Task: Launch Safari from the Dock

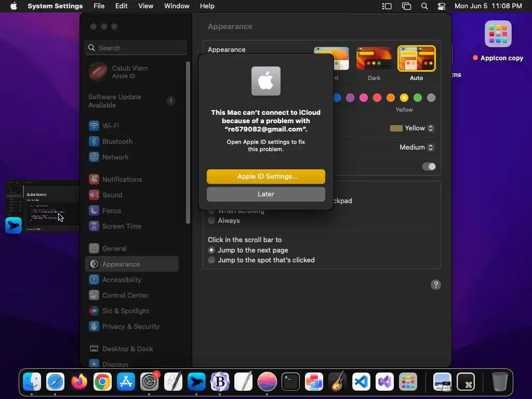Action: tap(55, 382)
